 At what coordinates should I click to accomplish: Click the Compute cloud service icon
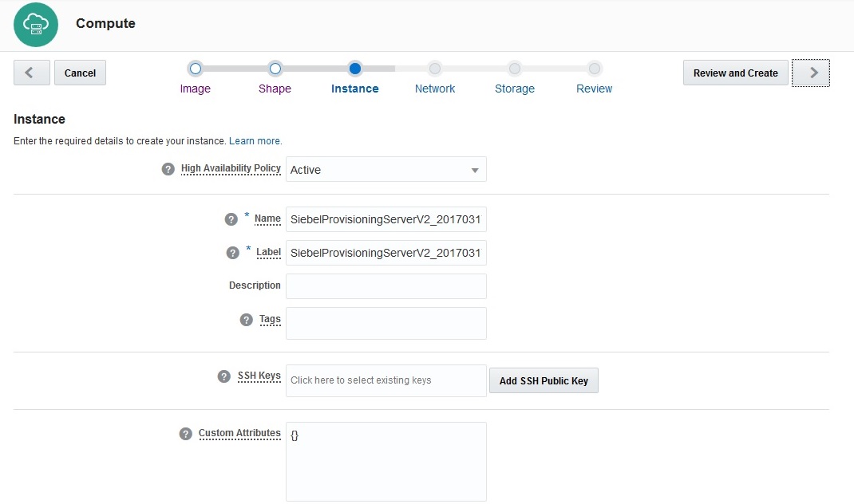(36, 25)
